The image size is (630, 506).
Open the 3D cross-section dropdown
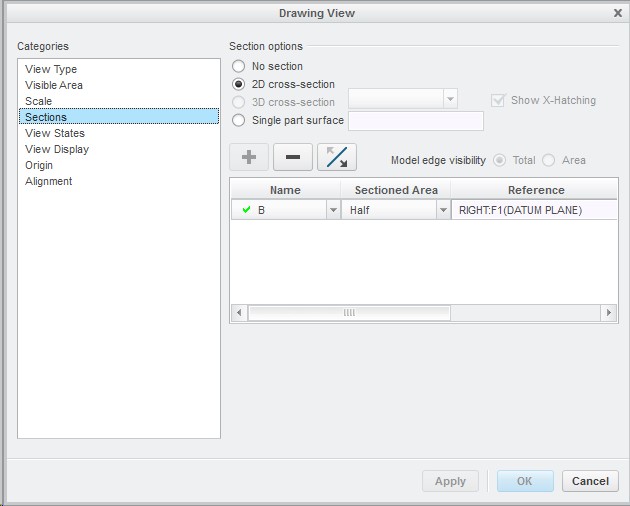click(x=450, y=99)
